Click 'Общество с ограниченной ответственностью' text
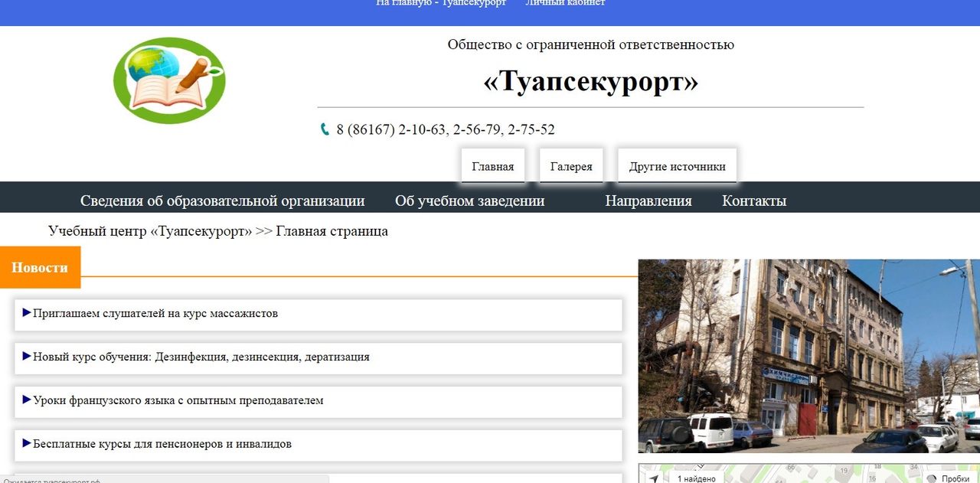This screenshot has height=483, width=980. coord(591,44)
